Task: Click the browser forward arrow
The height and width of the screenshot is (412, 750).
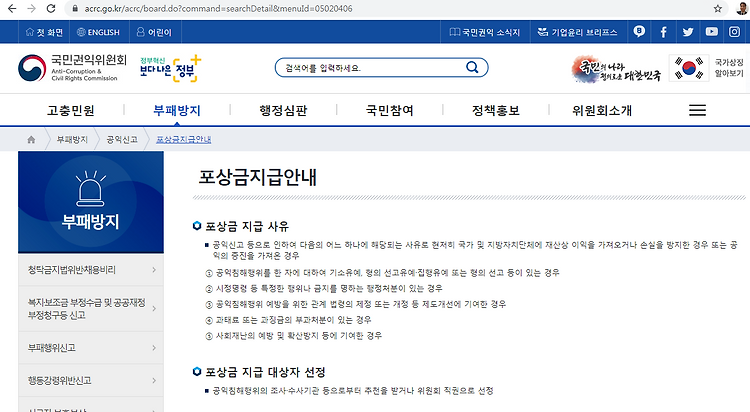Action: pos(32,9)
